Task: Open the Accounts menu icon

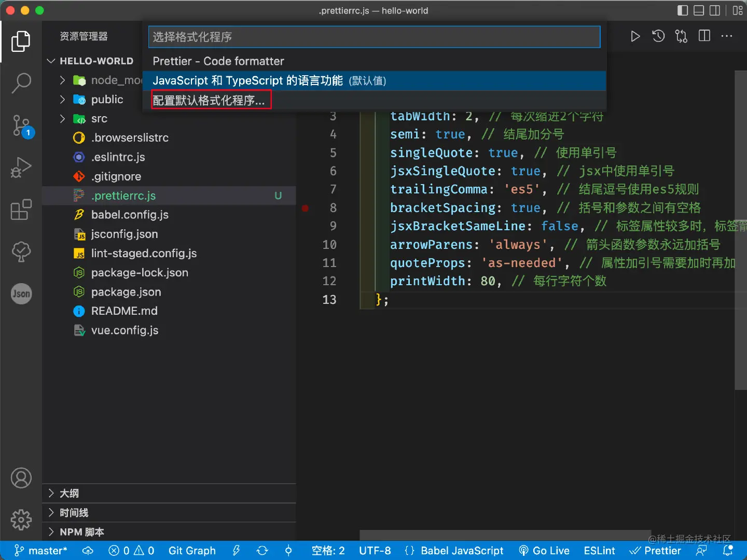Action: [x=21, y=478]
